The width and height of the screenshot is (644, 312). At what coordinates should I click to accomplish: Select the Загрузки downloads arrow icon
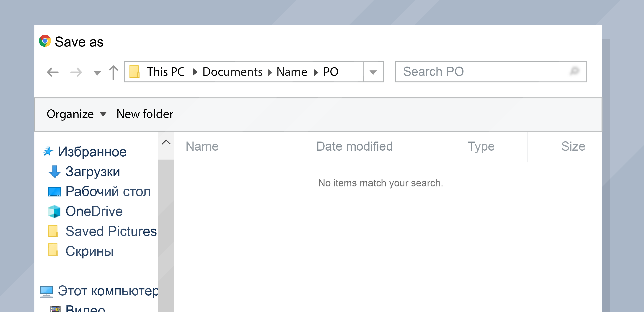54,172
